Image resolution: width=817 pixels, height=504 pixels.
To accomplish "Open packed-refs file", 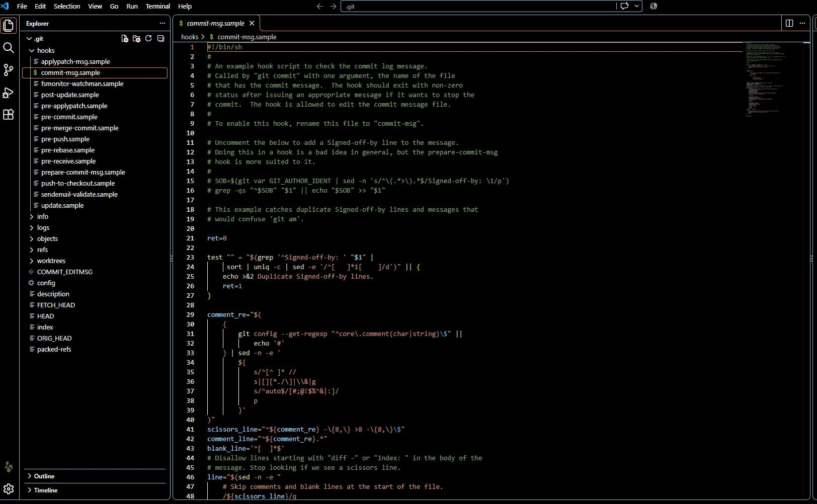I will pos(54,349).
